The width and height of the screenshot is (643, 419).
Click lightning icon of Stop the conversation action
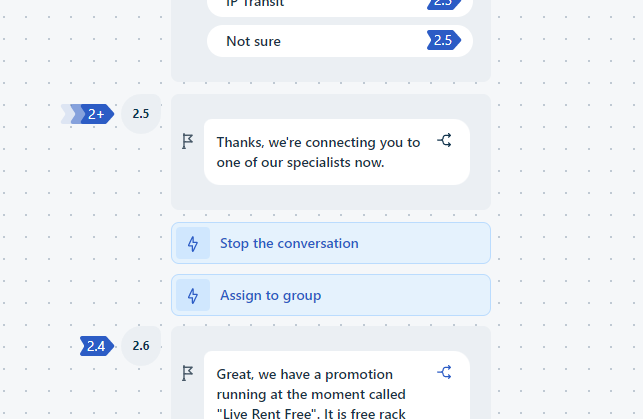(x=193, y=244)
